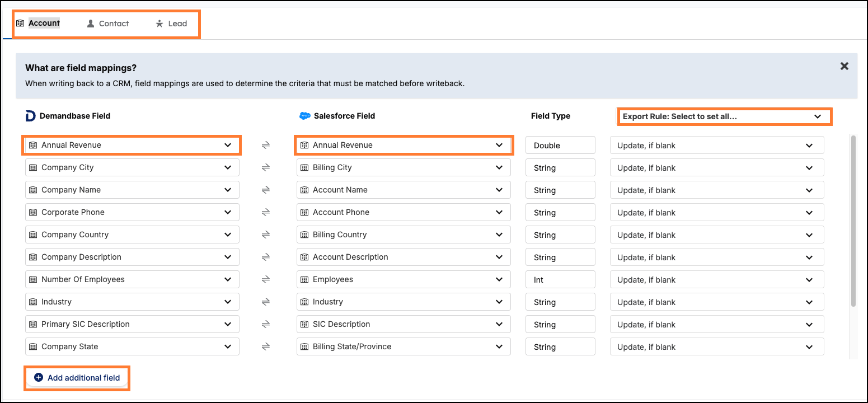Screen dimensions: 868x403
Task: Switch to the Account tab
Action: tap(38, 24)
